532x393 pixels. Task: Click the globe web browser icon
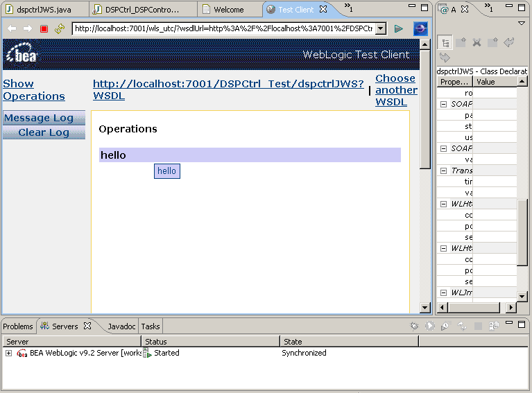coord(420,29)
